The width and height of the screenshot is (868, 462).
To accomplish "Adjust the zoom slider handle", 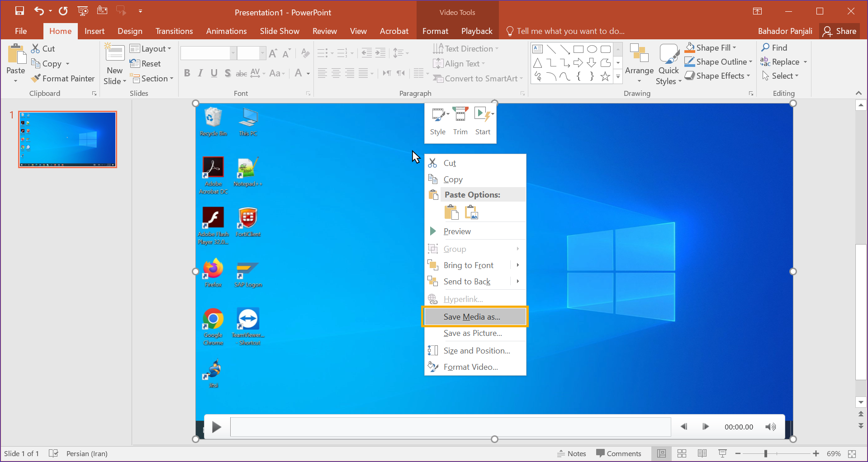I will (x=766, y=453).
